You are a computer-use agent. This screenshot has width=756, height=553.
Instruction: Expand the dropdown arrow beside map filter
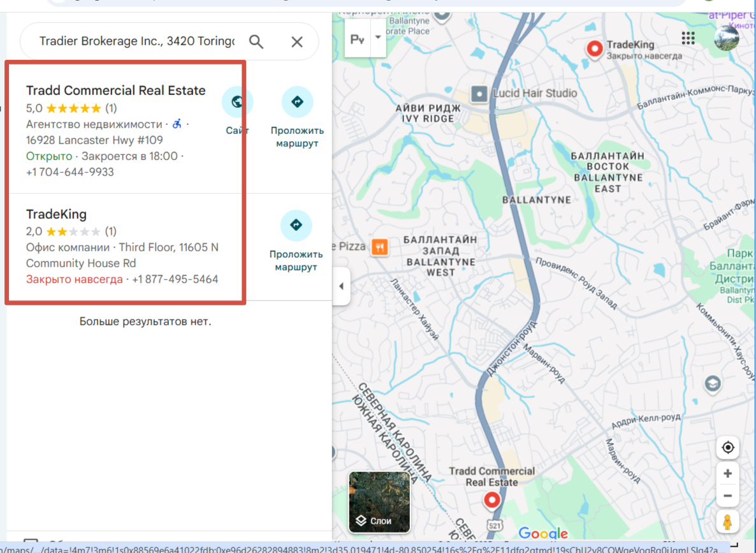(x=378, y=38)
